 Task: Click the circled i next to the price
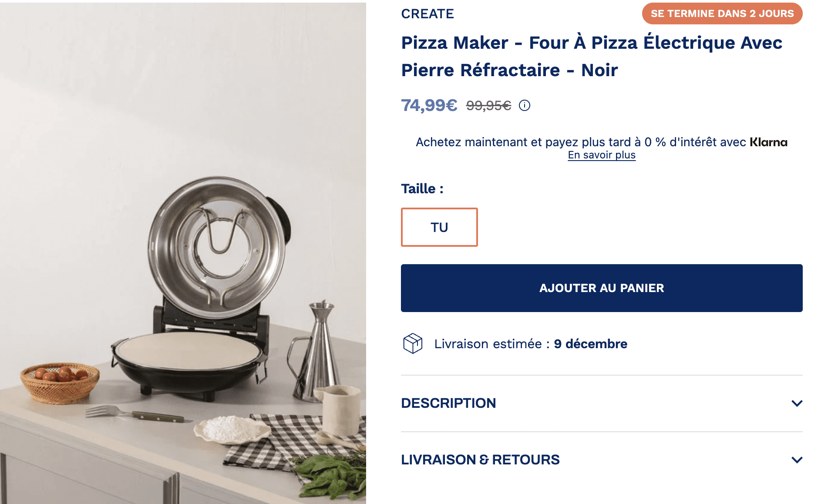point(525,104)
